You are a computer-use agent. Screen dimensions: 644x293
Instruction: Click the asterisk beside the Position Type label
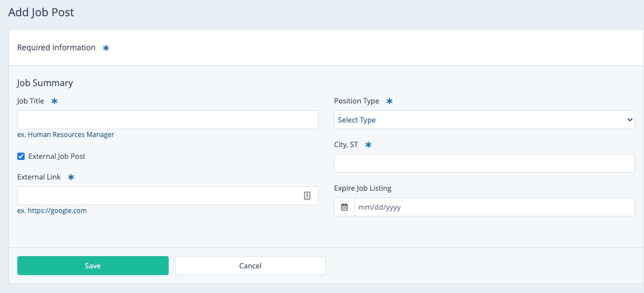[389, 101]
